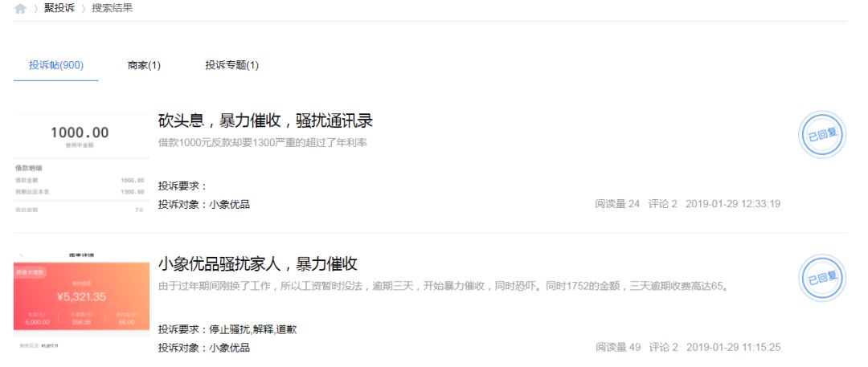Click 阅读量 49 on second complaint
Screen dimensions: 868x367
(x=618, y=347)
